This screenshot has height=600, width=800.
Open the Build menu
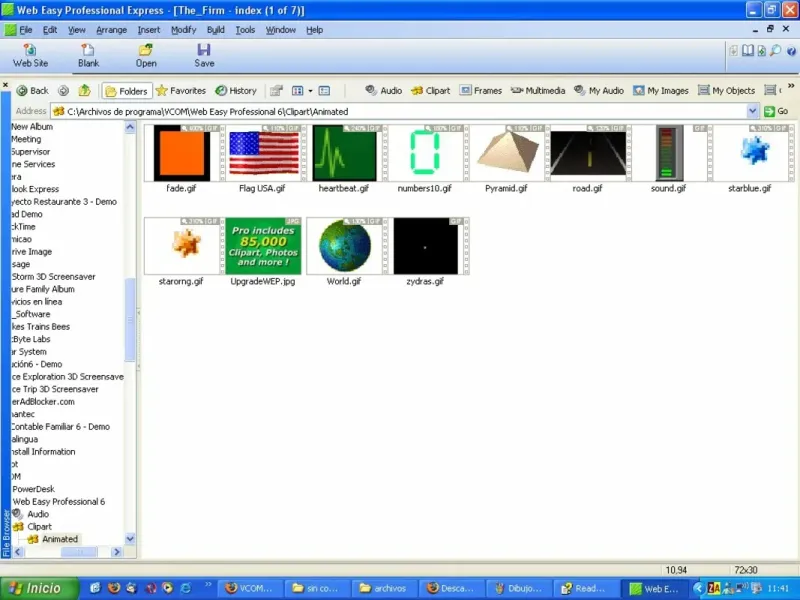(x=215, y=30)
